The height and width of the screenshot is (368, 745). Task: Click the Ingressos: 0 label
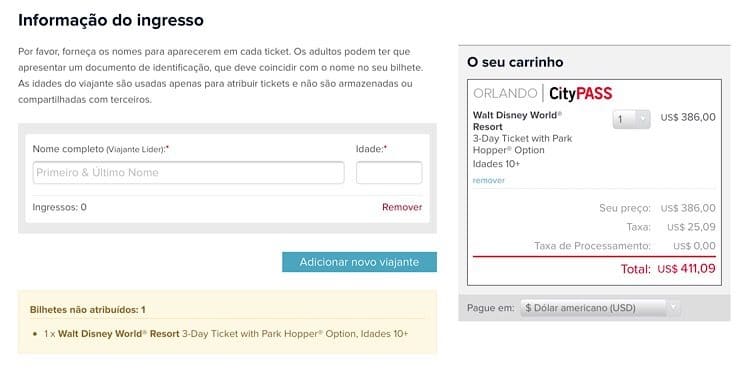pos(59,207)
